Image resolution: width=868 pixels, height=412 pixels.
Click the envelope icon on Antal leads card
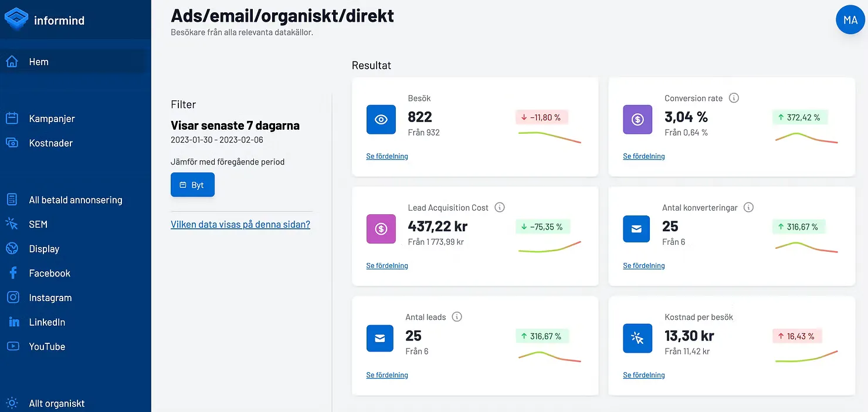click(380, 339)
